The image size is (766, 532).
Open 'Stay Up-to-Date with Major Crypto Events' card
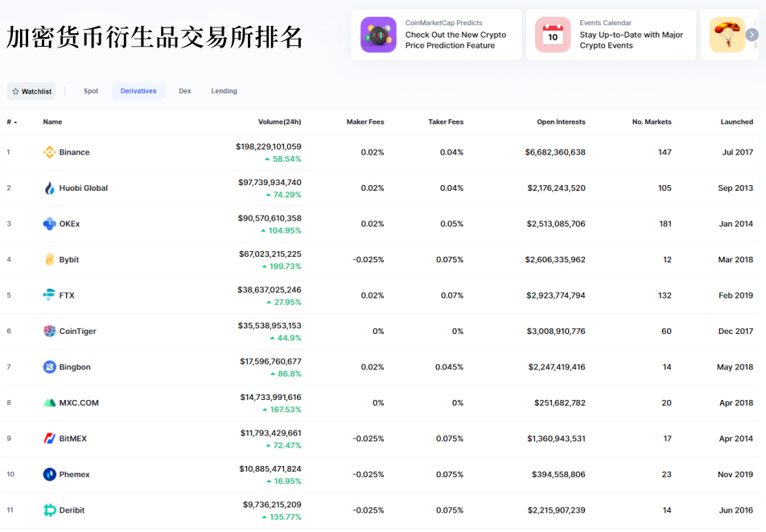tap(611, 35)
